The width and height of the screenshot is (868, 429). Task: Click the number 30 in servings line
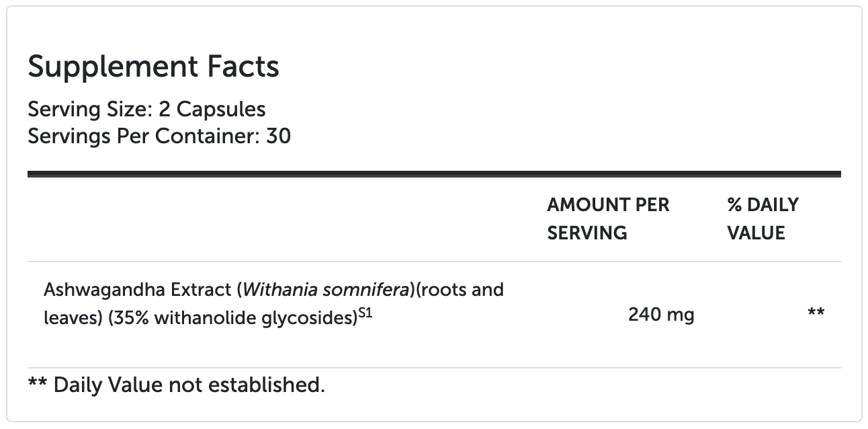coord(278,136)
